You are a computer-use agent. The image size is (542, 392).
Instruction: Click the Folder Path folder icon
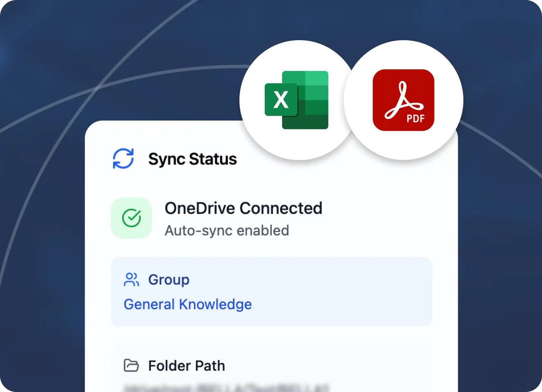(x=131, y=365)
